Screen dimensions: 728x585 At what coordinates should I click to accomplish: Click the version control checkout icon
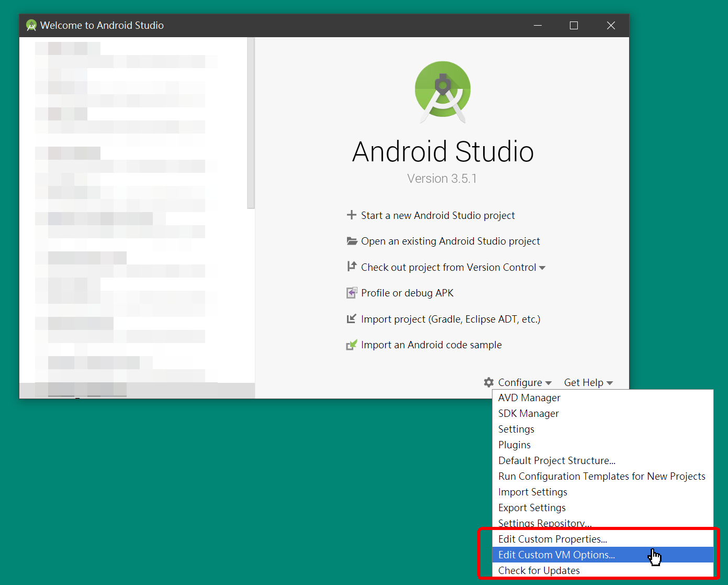[x=352, y=267]
